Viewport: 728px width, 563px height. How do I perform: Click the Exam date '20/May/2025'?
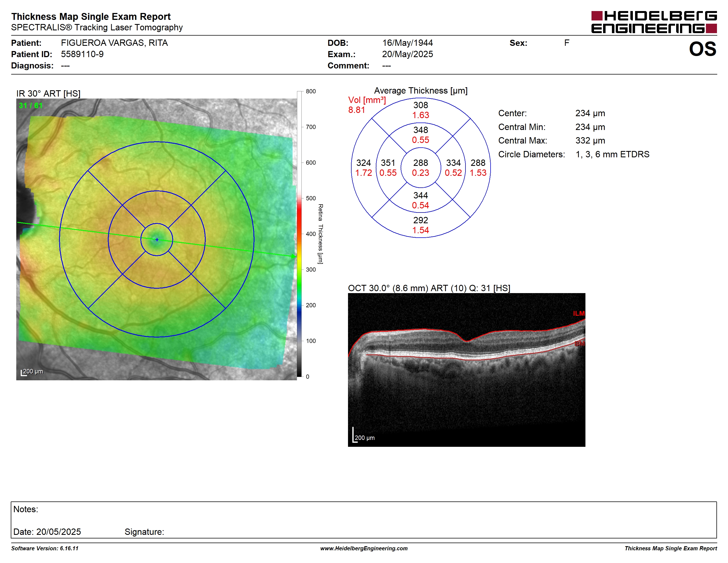click(x=407, y=54)
